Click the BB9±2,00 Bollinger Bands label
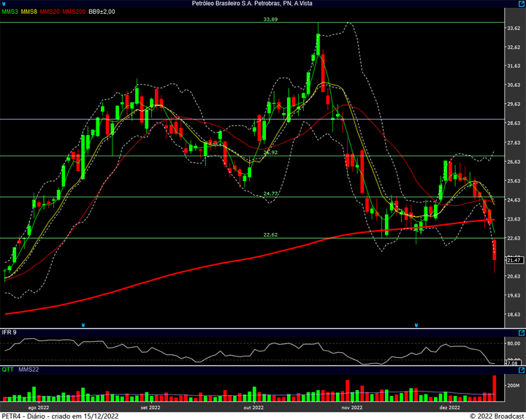This screenshot has width=526, height=420. point(102,12)
